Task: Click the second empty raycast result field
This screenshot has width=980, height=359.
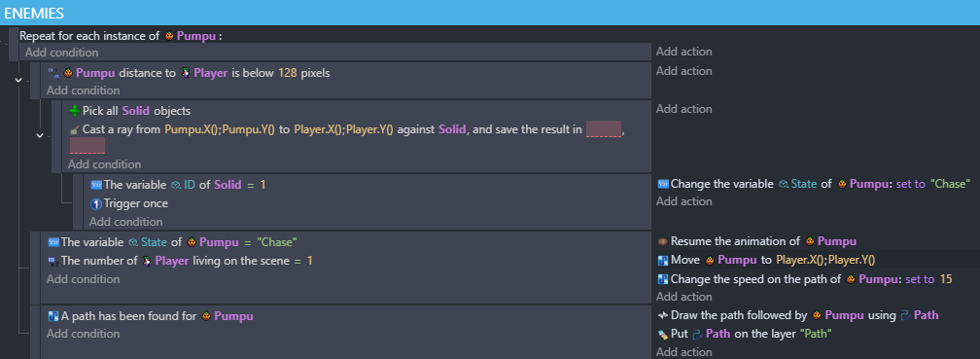Action: point(87,146)
